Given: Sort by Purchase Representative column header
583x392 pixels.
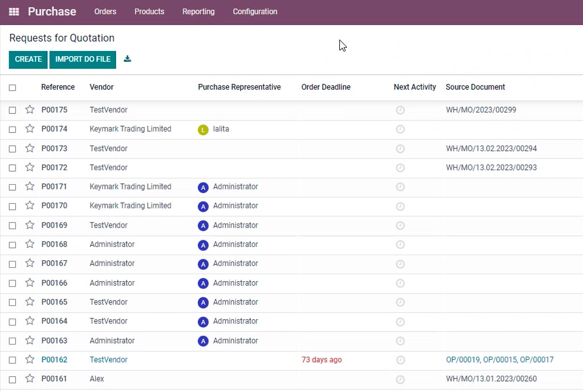Looking at the screenshot, I should click(239, 87).
